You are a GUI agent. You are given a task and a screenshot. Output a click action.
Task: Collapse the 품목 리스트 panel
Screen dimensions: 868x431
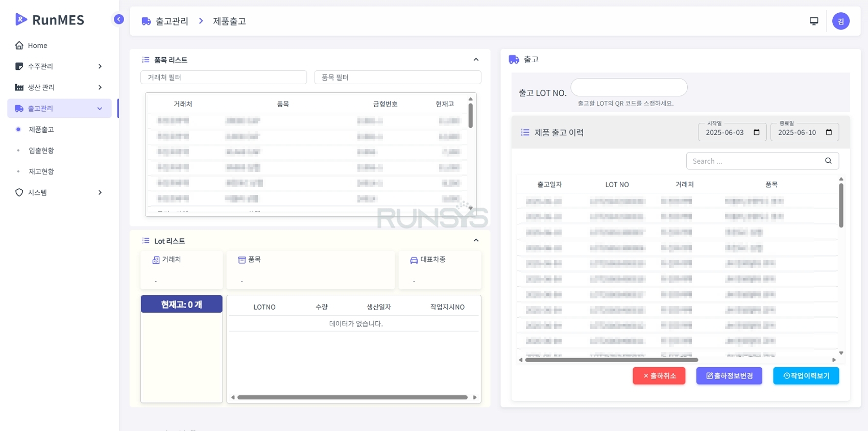point(476,60)
